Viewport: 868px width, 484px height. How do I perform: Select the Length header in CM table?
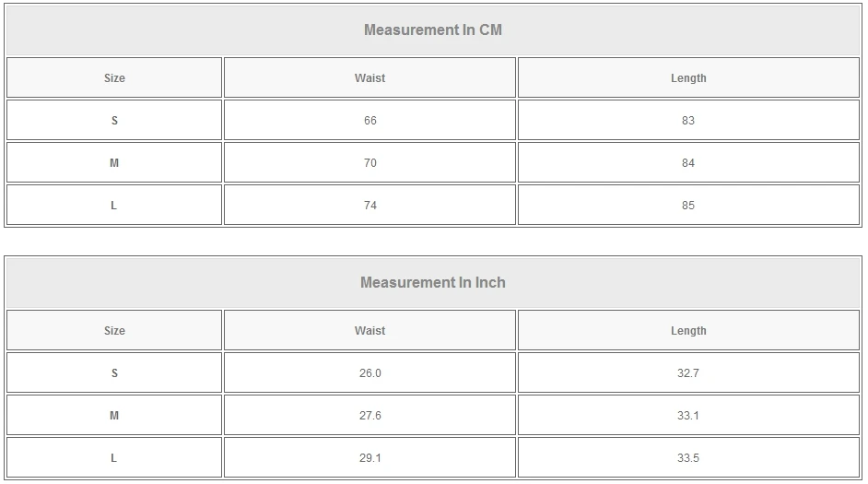[688, 78]
